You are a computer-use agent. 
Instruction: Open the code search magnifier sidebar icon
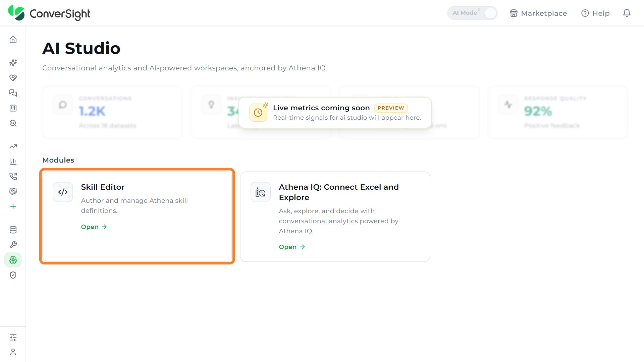pos(13,123)
